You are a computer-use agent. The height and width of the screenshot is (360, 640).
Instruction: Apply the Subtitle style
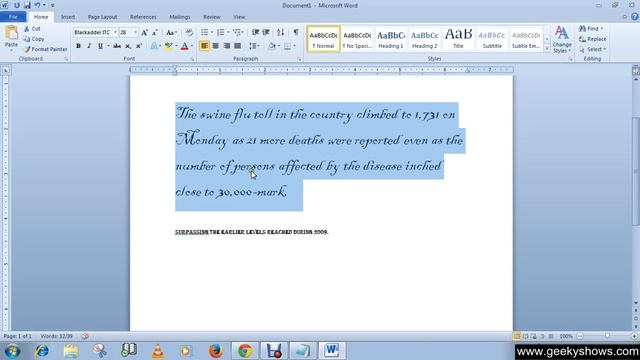pos(492,39)
